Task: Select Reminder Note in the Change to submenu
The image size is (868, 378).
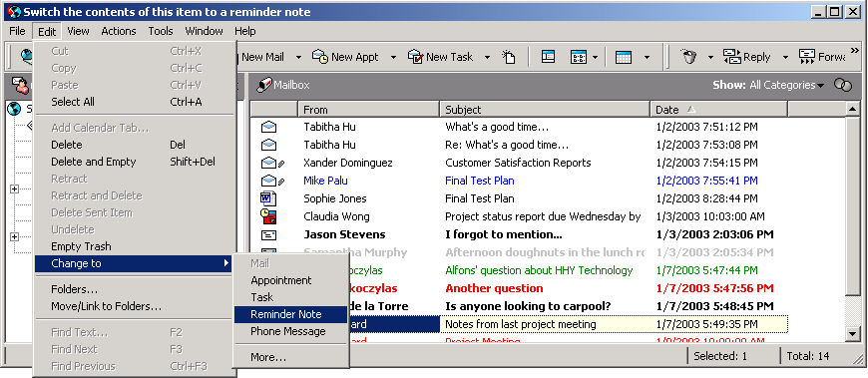Action: coord(291,314)
